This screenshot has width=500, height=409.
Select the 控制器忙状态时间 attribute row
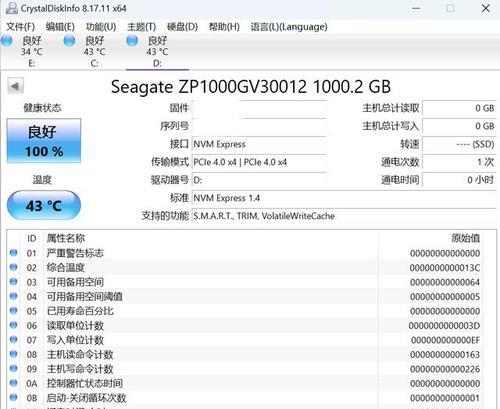coord(245,383)
